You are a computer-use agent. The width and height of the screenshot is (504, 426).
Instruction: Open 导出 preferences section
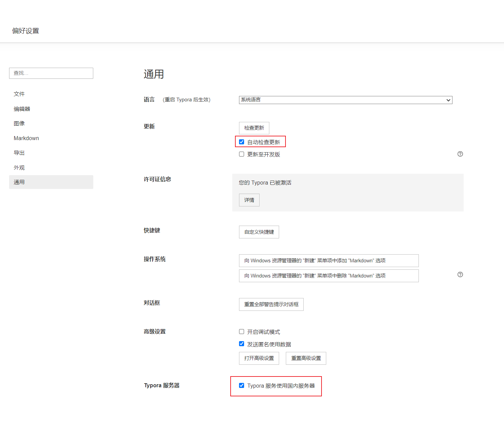tap(51, 153)
